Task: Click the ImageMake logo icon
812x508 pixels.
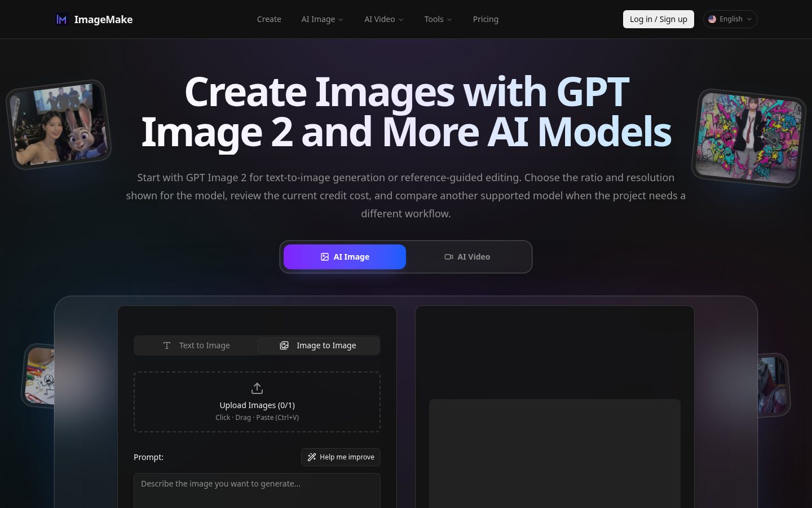Action: click(x=61, y=19)
